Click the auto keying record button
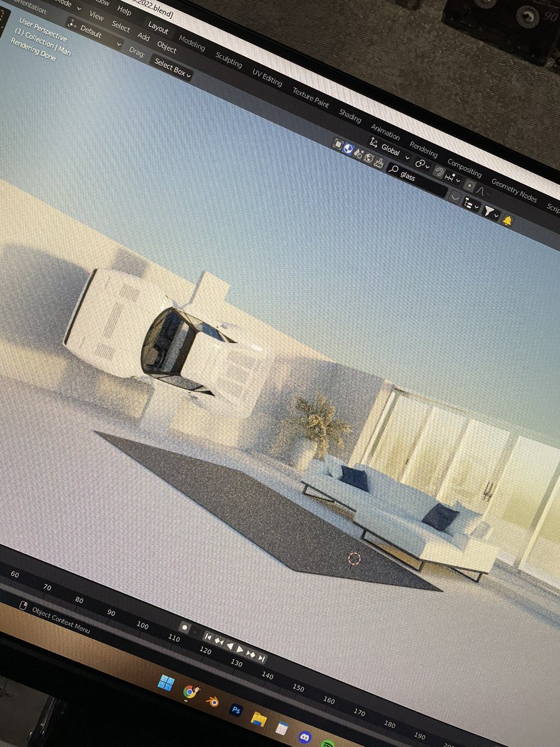The image size is (560, 747). (x=184, y=627)
